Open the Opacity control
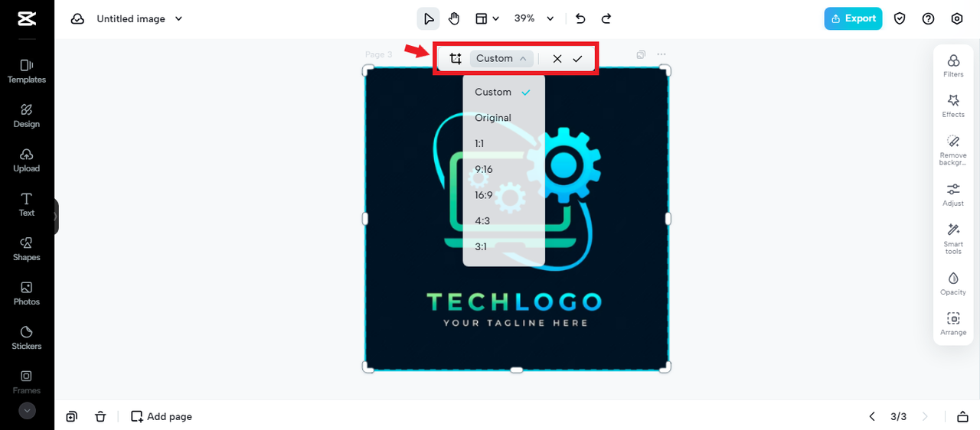This screenshot has width=980, height=430. tap(953, 284)
